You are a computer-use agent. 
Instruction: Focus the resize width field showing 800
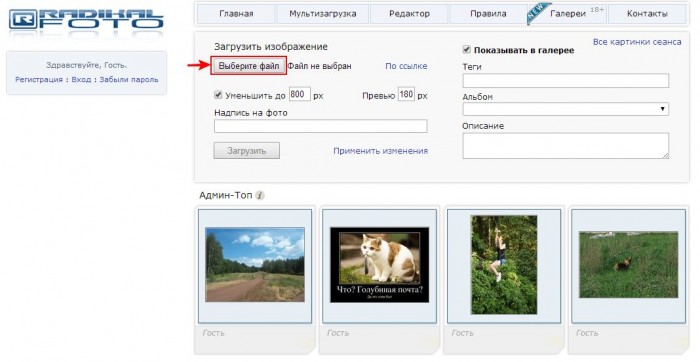point(300,95)
